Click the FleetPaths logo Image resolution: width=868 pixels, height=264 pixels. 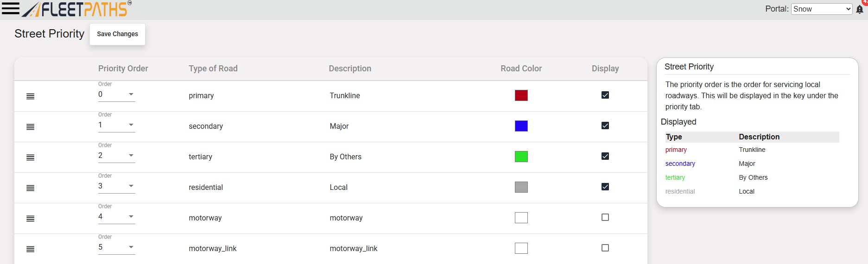click(x=77, y=9)
